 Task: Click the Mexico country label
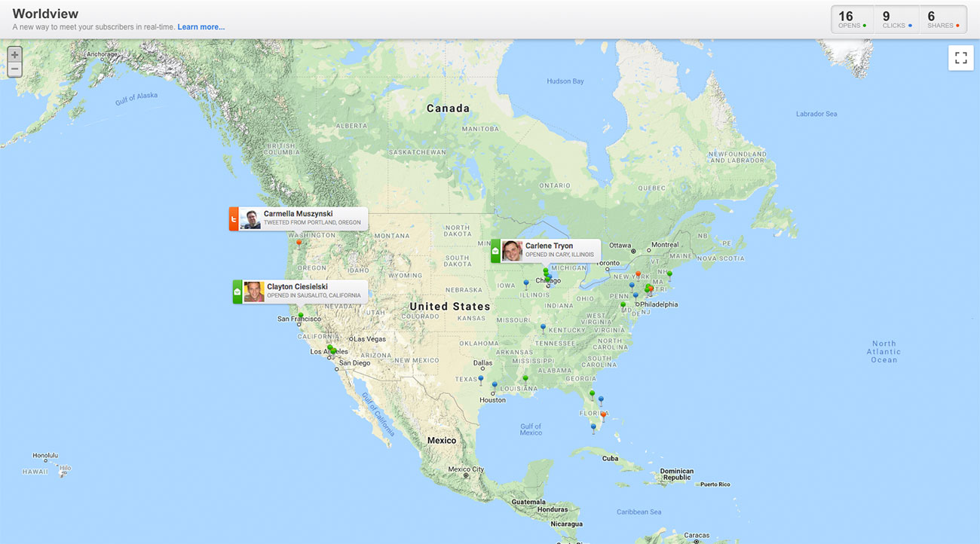442,440
